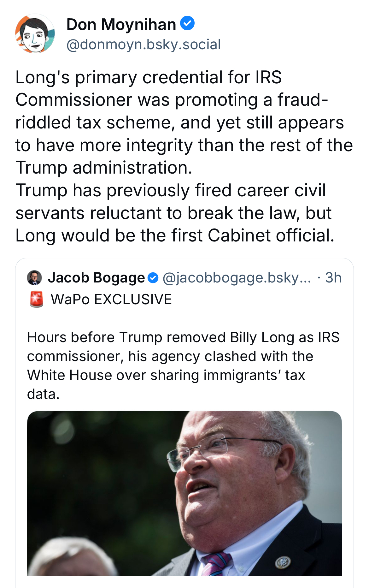
Task: Click the 3h post timestamp
Action: coord(333,278)
